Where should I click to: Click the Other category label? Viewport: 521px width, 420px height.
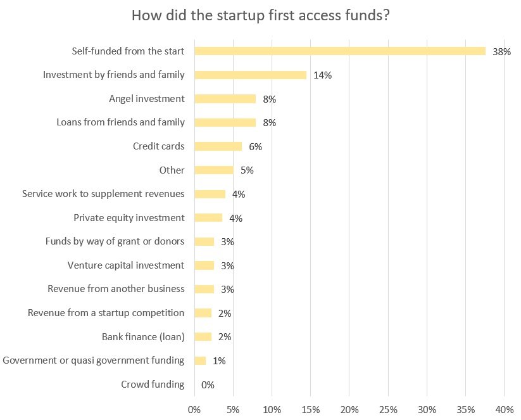(172, 170)
